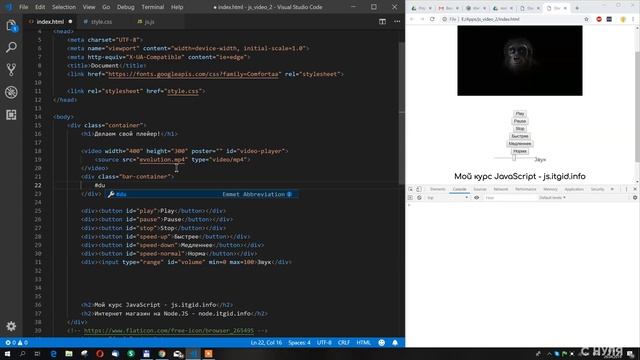
Task: Select the inspect element tool in DevTools
Action: 411,189
